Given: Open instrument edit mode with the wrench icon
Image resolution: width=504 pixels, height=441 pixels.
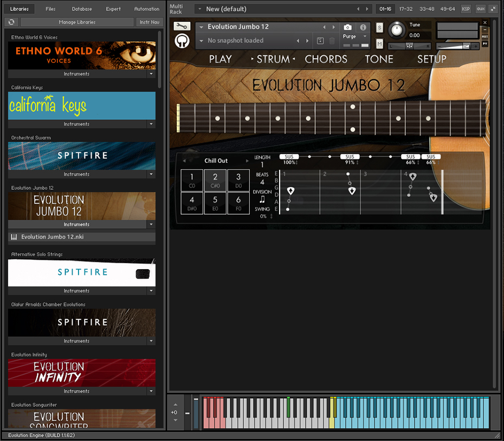Looking at the screenshot, I should pyautogui.click(x=182, y=27).
